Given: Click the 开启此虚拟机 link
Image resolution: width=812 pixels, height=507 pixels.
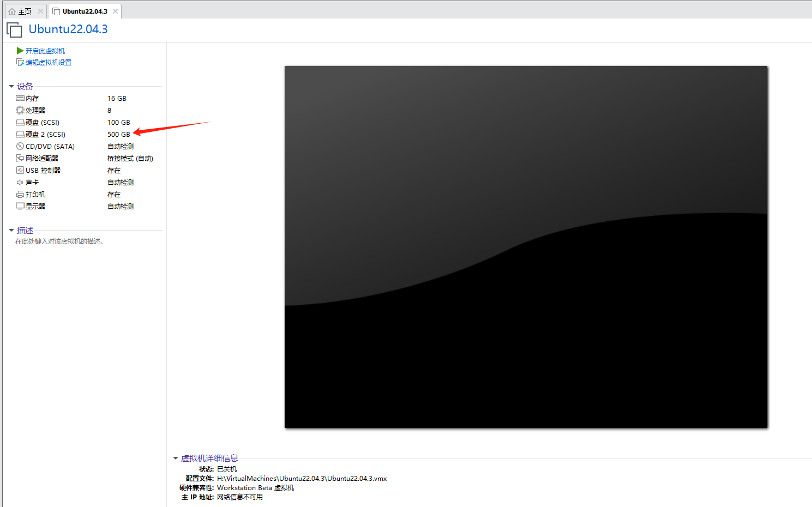Looking at the screenshot, I should tap(45, 51).
